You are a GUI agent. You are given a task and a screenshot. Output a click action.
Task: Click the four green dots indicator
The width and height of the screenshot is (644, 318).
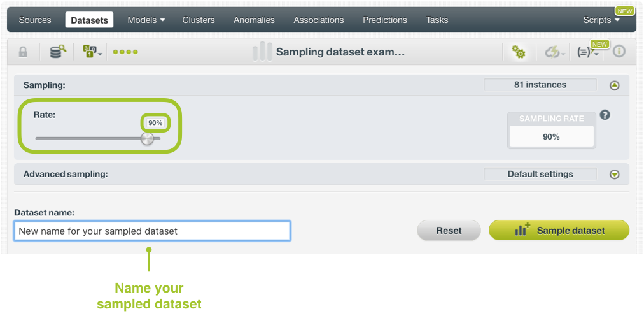pos(125,52)
